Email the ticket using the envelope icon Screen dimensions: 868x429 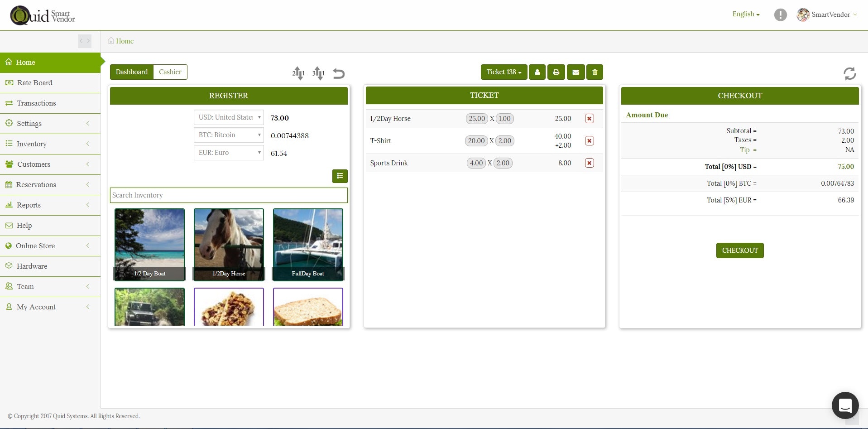pos(575,72)
